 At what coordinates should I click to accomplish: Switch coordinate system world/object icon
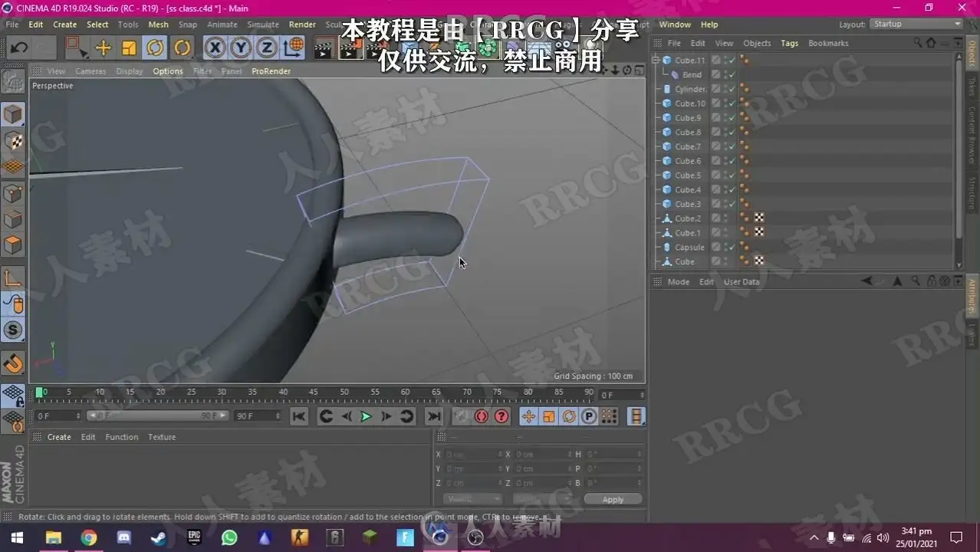tap(292, 48)
